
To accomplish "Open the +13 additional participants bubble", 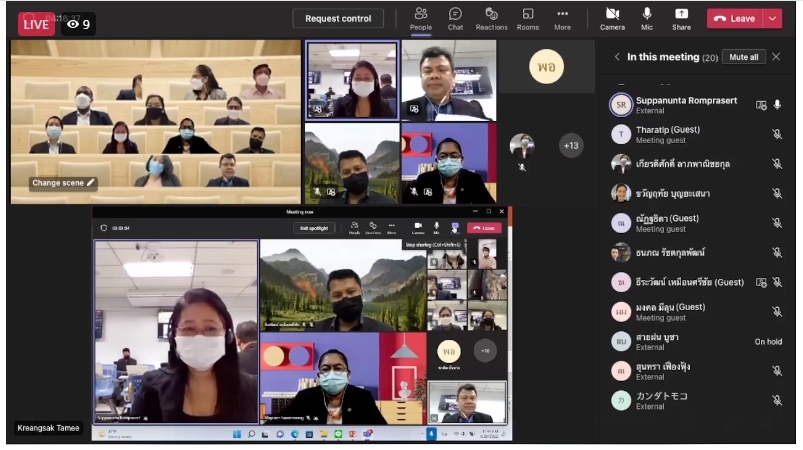I will 571,146.
